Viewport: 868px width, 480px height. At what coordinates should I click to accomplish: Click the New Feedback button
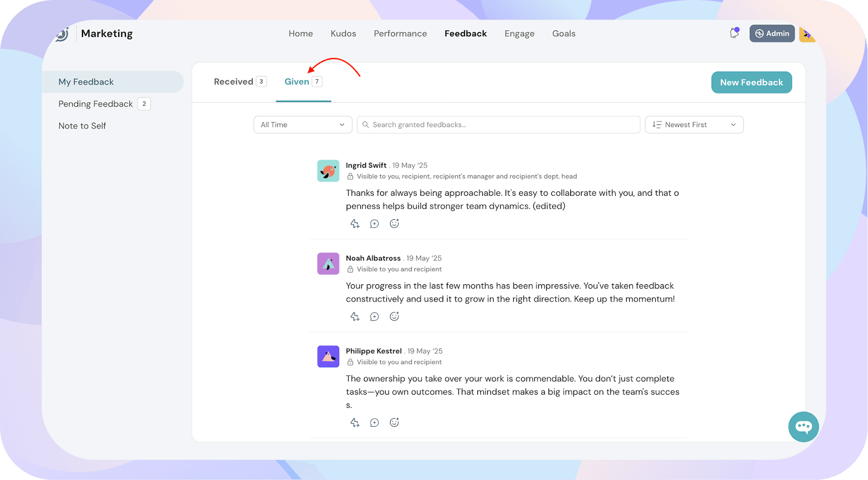click(x=751, y=82)
